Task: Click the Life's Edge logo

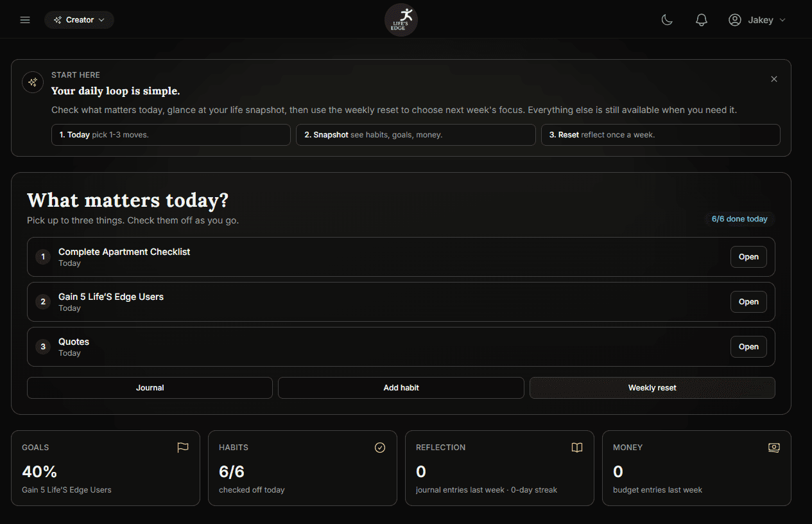Action: coord(401,20)
